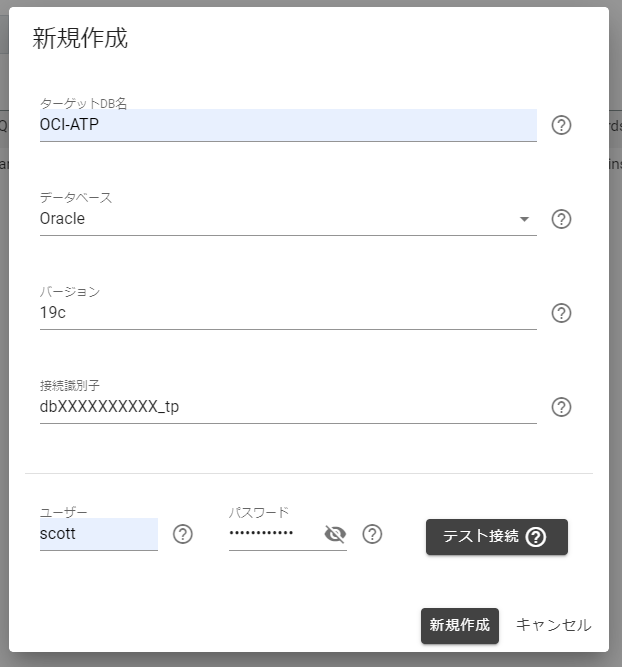Click question mark inside テスト接続 button
Viewport: 622px width, 667px height.
tap(536, 537)
